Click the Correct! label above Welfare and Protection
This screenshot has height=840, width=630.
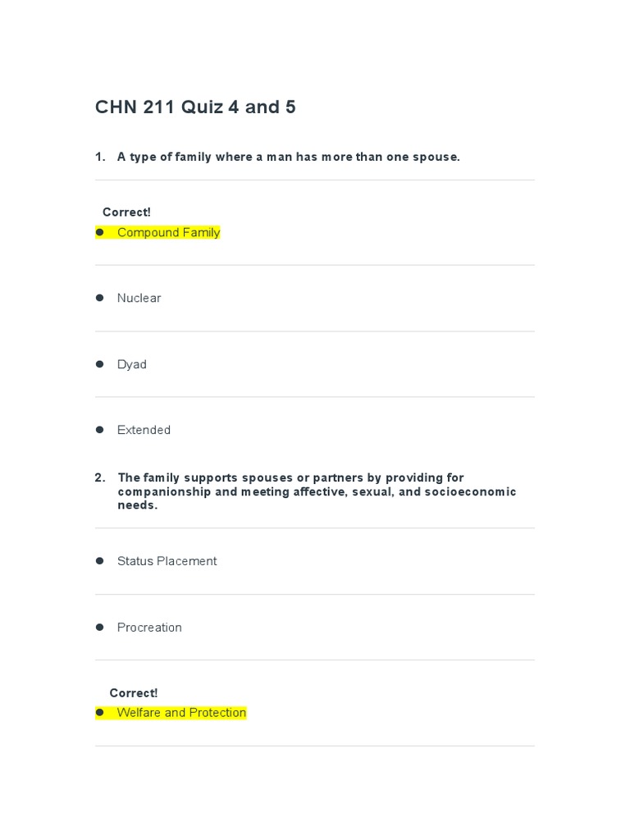click(x=134, y=693)
